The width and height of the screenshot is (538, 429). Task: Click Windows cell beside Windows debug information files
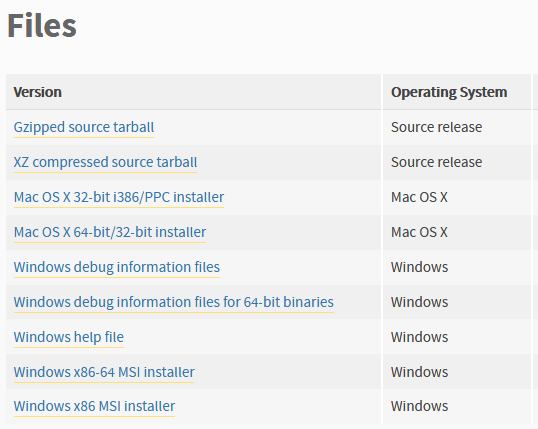click(419, 267)
